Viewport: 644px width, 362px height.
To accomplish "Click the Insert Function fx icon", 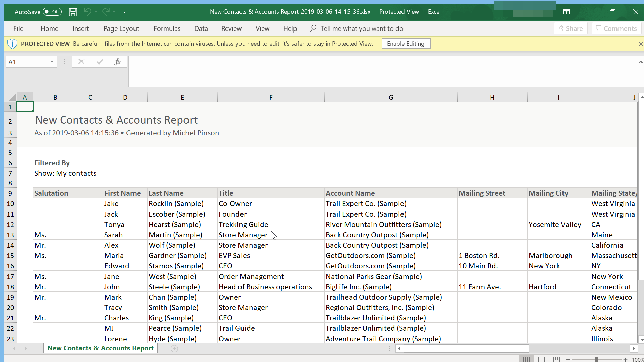I will 117,62.
